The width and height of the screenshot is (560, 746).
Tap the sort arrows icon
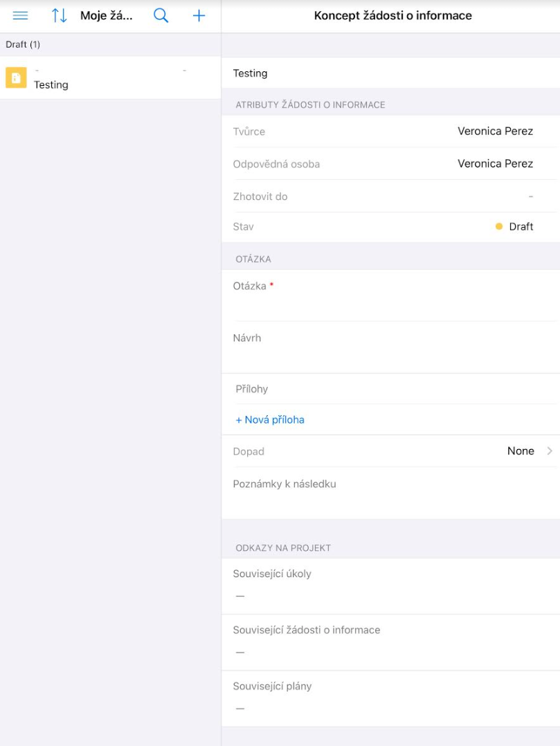click(x=60, y=16)
